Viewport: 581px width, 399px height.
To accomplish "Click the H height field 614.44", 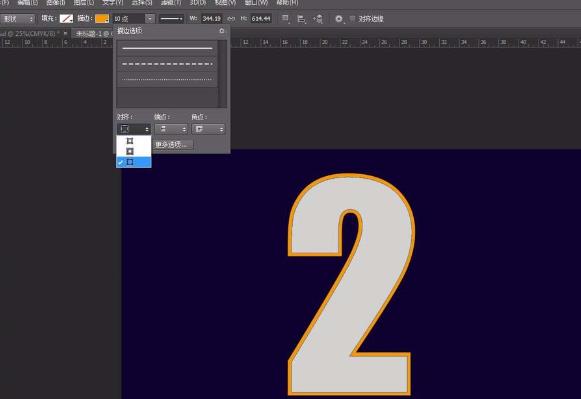I will click(x=261, y=19).
